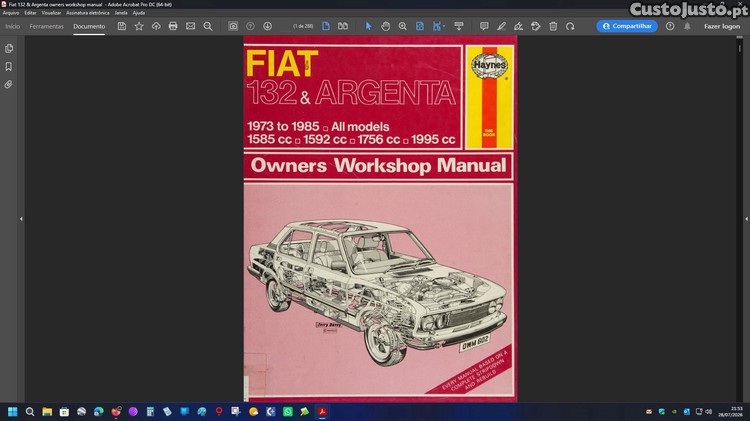
Task: Click Windows Security shield tray icon
Action: [662, 411]
